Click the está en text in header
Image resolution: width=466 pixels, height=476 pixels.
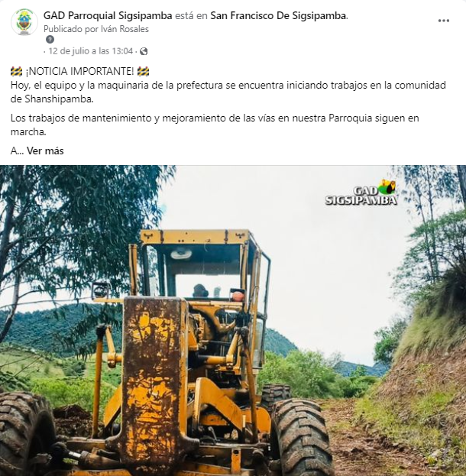tap(191, 15)
